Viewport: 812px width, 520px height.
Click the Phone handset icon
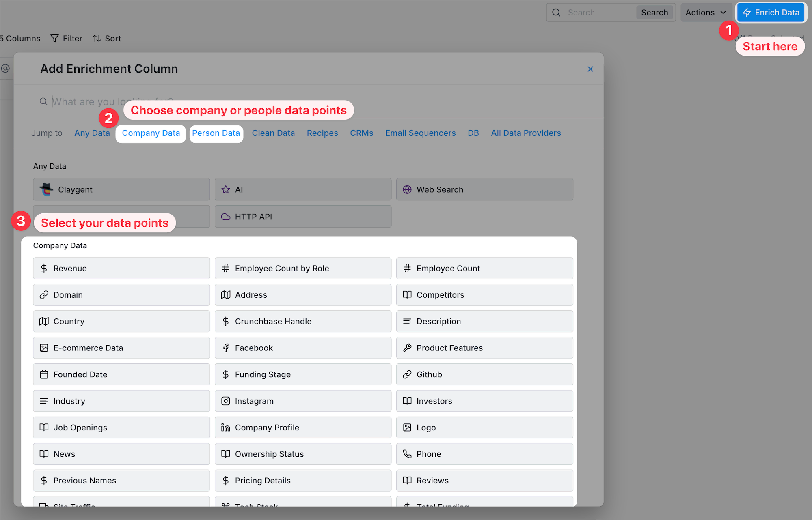pyautogui.click(x=407, y=454)
